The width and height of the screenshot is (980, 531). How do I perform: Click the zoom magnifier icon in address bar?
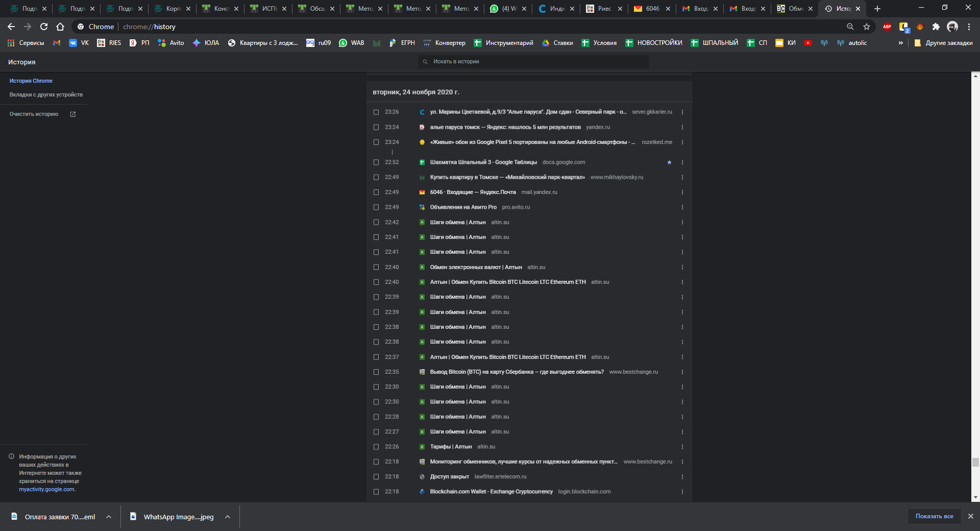pos(850,27)
